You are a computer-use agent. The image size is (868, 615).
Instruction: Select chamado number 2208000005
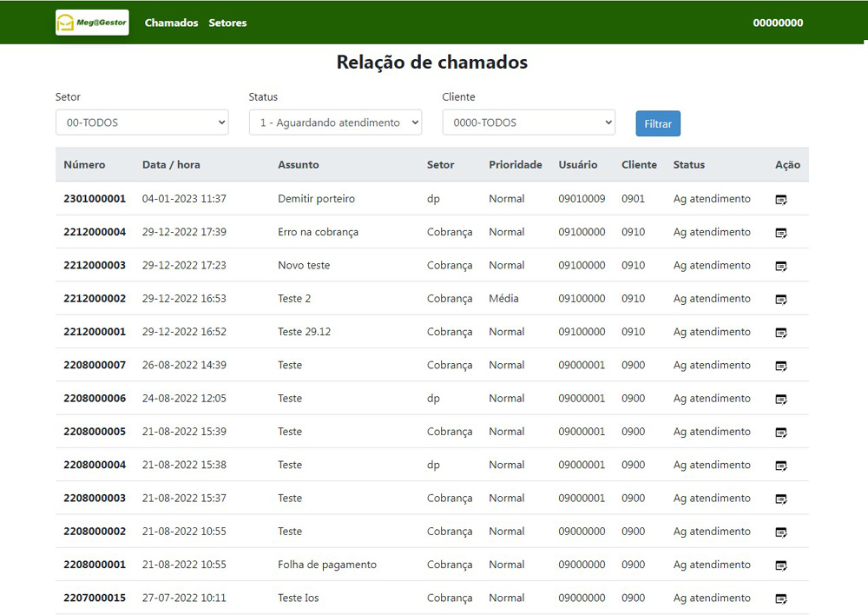(94, 432)
